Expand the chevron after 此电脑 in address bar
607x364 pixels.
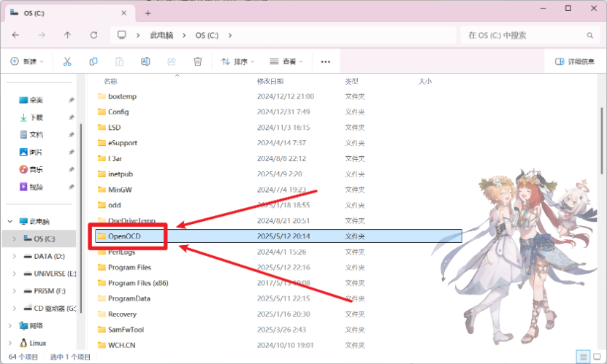click(x=184, y=36)
